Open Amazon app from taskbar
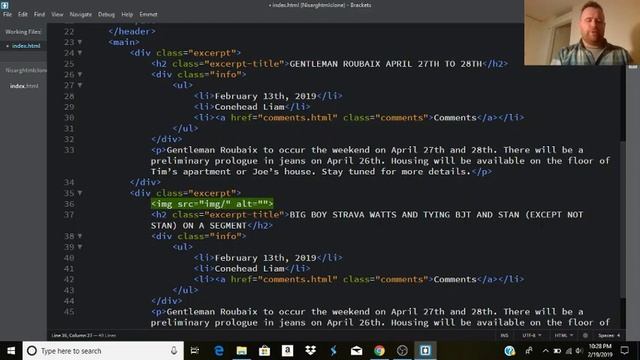This screenshot has width=640, height=360. (287, 351)
